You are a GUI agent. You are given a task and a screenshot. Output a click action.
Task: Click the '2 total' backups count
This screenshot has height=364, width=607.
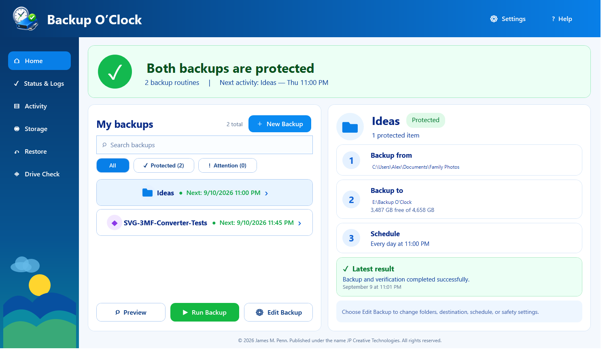pyautogui.click(x=235, y=125)
